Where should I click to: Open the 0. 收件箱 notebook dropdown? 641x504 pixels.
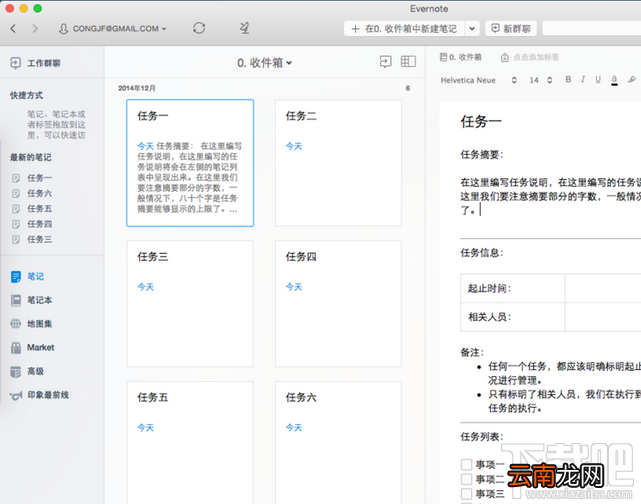(264, 63)
